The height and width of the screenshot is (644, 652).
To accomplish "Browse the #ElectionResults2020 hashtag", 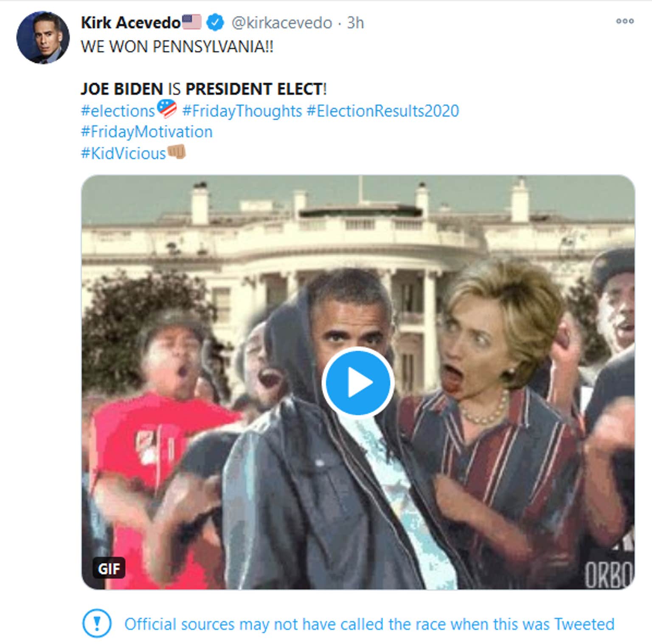I will click(382, 111).
